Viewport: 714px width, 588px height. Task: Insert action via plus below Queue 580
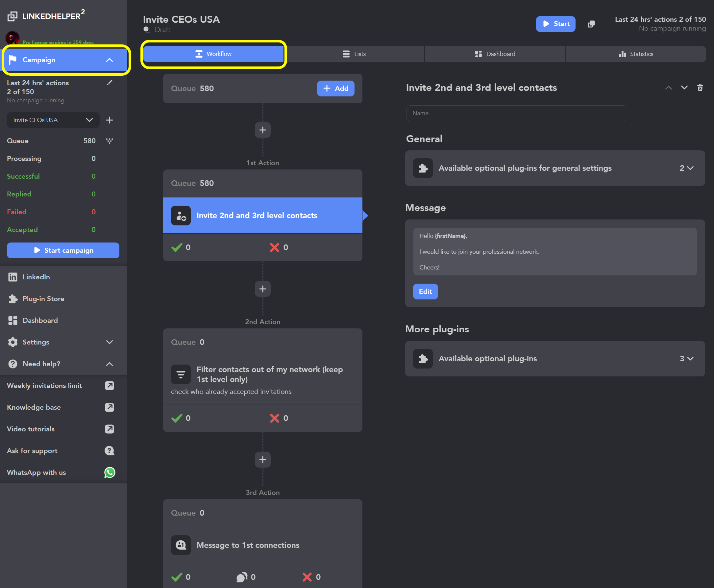click(x=262, y=130)
